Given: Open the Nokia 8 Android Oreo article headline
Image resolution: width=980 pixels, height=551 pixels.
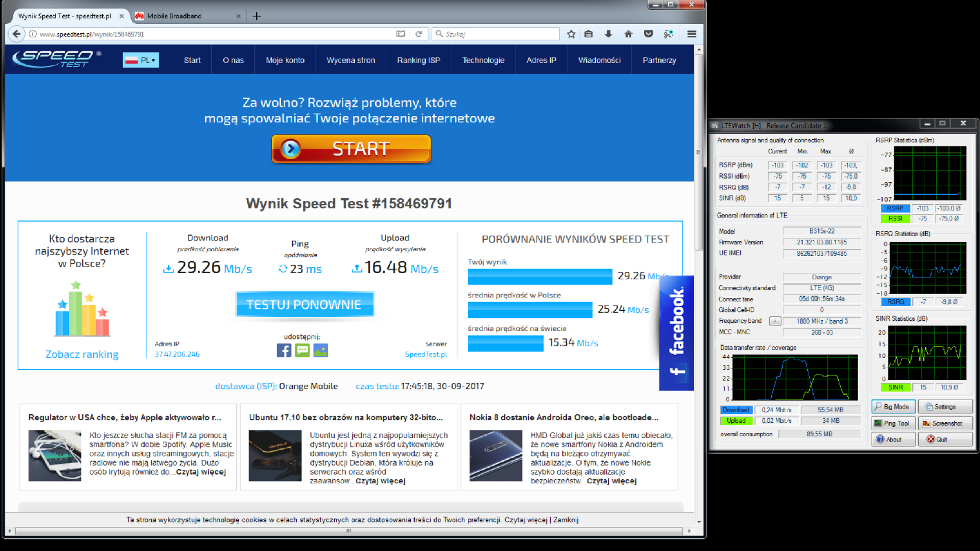Looking at the screenshot, I should point(563,417).
